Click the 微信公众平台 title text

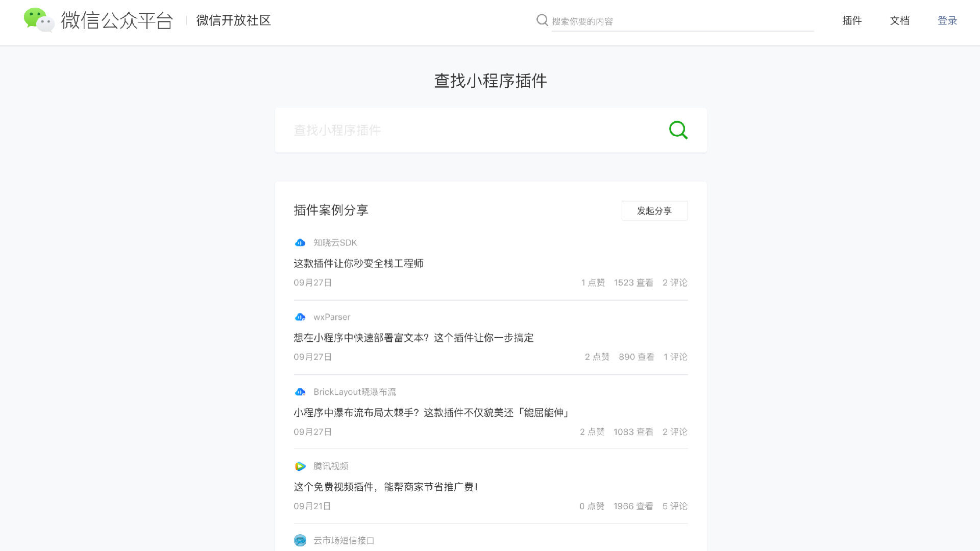coord(117,21)
